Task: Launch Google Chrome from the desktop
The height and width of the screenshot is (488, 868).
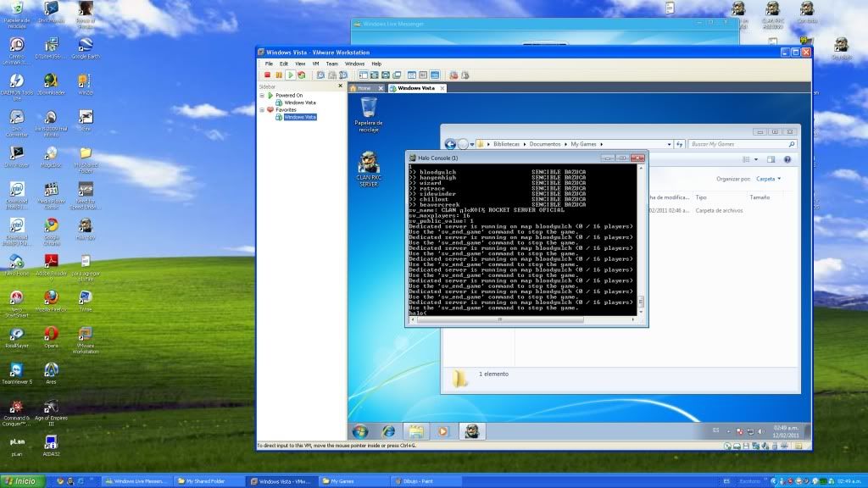Action: click(x=51, y=232)
